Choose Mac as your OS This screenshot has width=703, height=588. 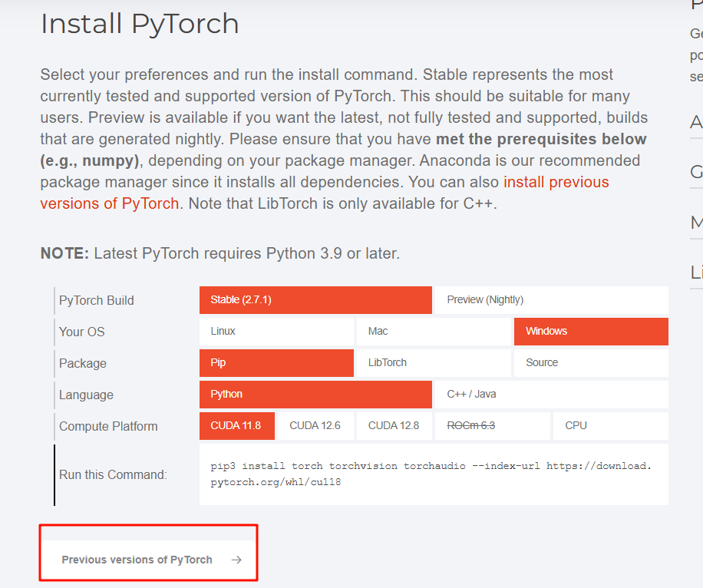point(434,331)
